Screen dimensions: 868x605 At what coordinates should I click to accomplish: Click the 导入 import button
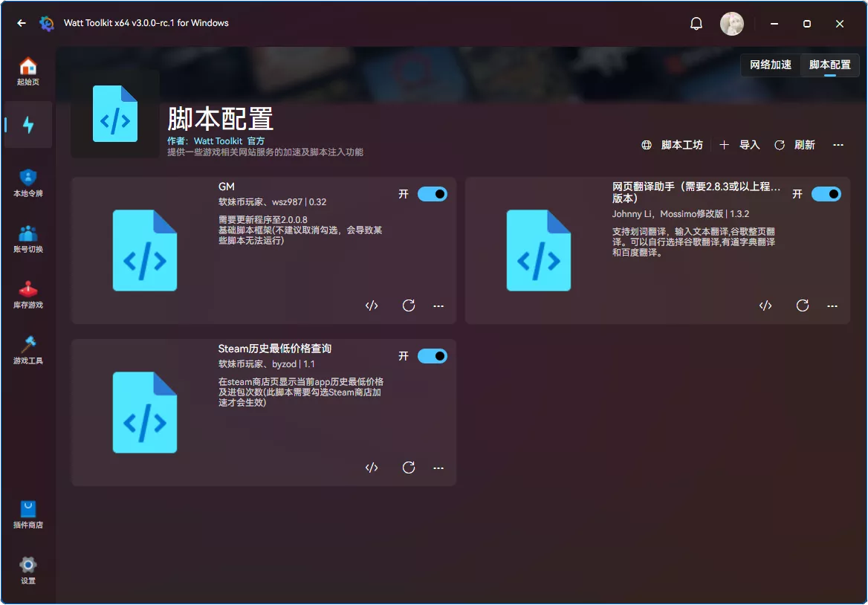(x=742, y=145)
